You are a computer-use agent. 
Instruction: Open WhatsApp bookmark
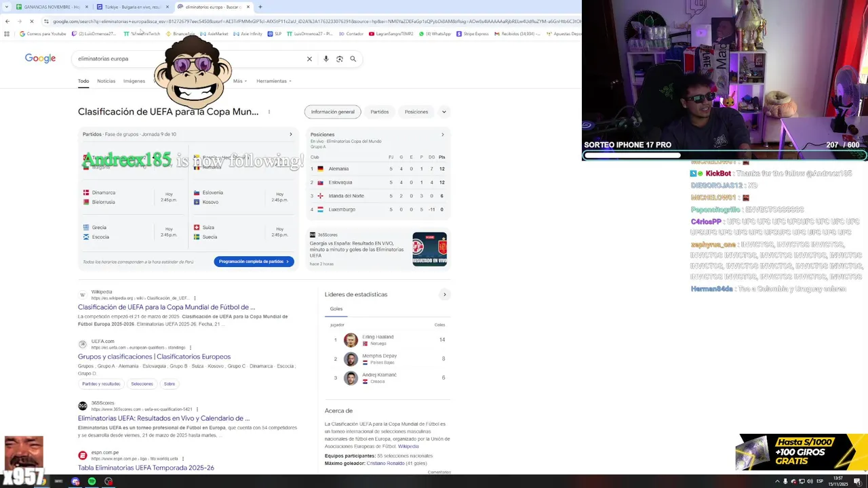(435, 34)
